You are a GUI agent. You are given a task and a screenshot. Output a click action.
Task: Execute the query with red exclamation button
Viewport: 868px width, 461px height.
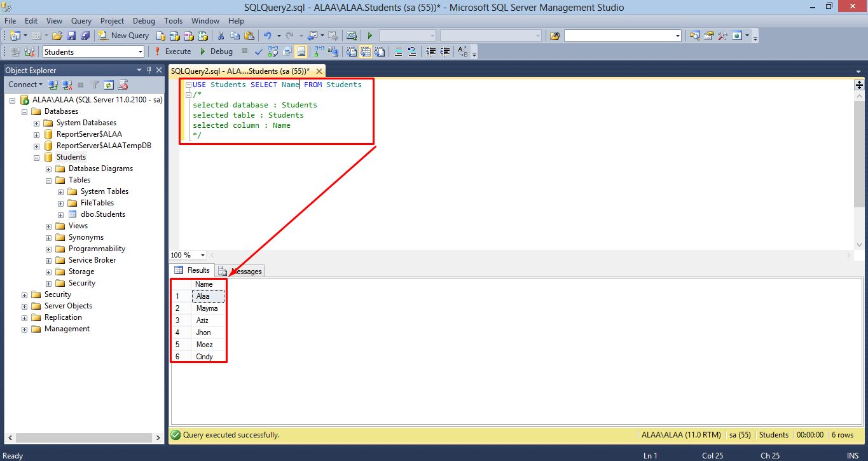pyautogui.click(x=173, y=52)
